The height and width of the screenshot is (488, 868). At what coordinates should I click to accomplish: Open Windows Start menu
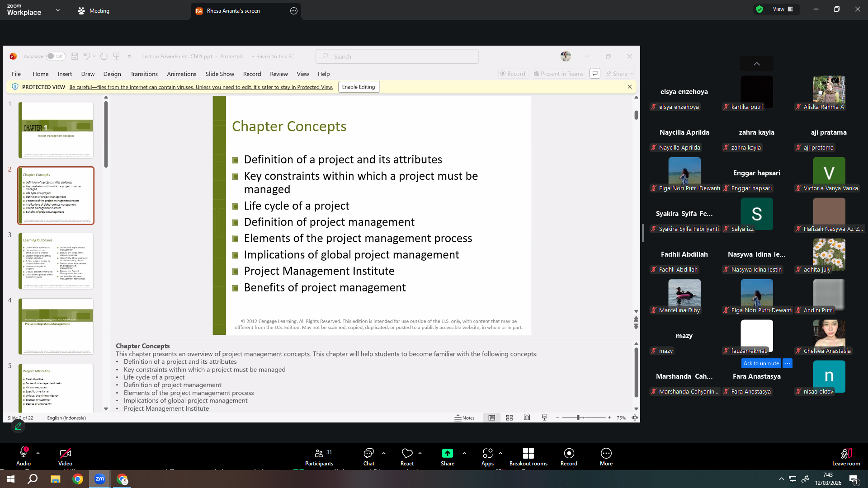click(x=11, y=479)
